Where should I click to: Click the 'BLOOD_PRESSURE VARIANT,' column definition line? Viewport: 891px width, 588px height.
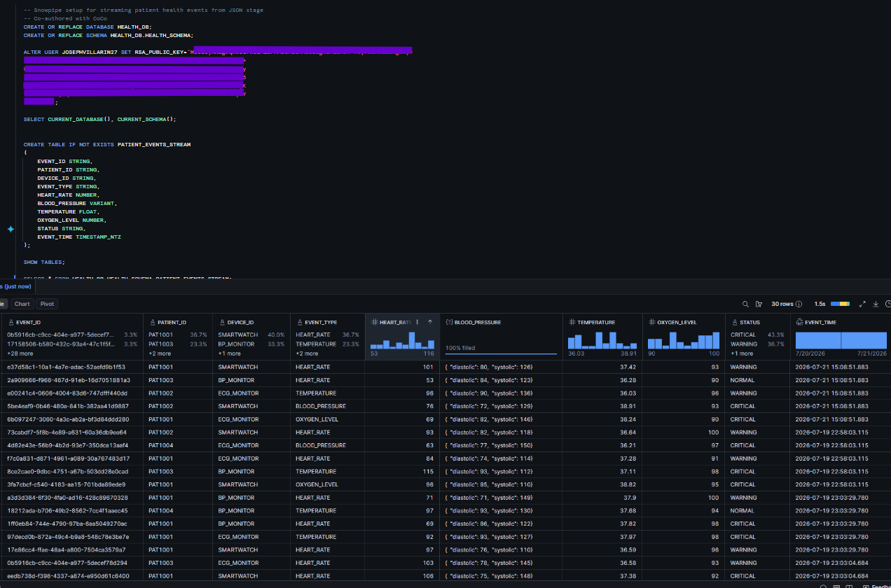click(77, 204)
